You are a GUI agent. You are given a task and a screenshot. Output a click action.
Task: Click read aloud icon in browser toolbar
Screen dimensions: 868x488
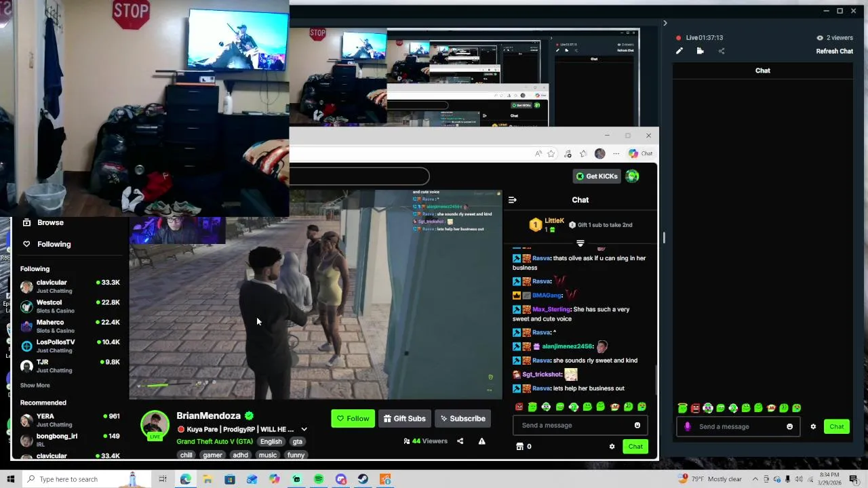tap(538, 154)
